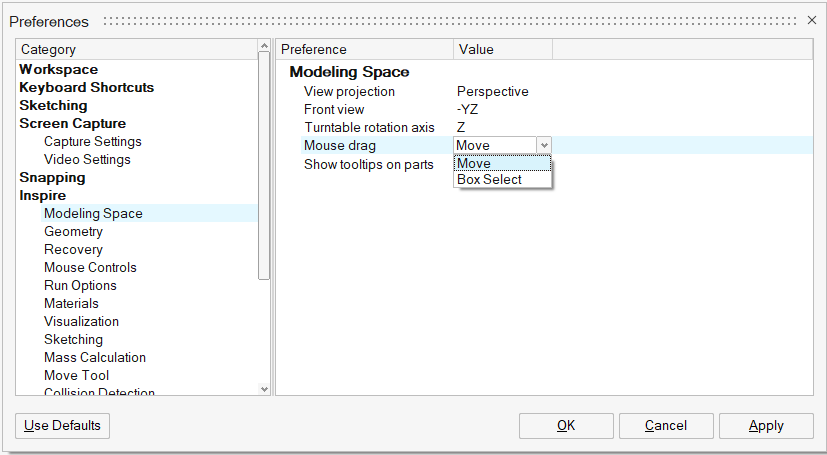
Task: Select Video Settings in category list
Action: [x=87, y=159]
